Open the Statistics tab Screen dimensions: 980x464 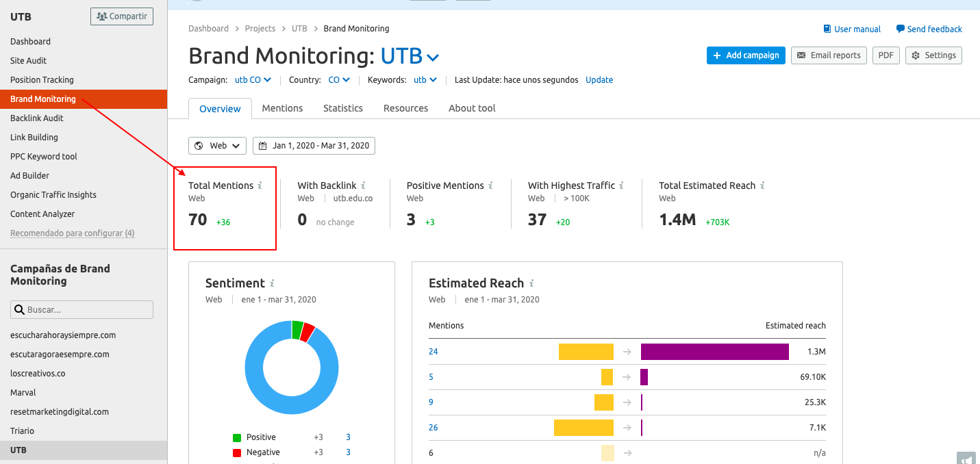pos(342,107)
